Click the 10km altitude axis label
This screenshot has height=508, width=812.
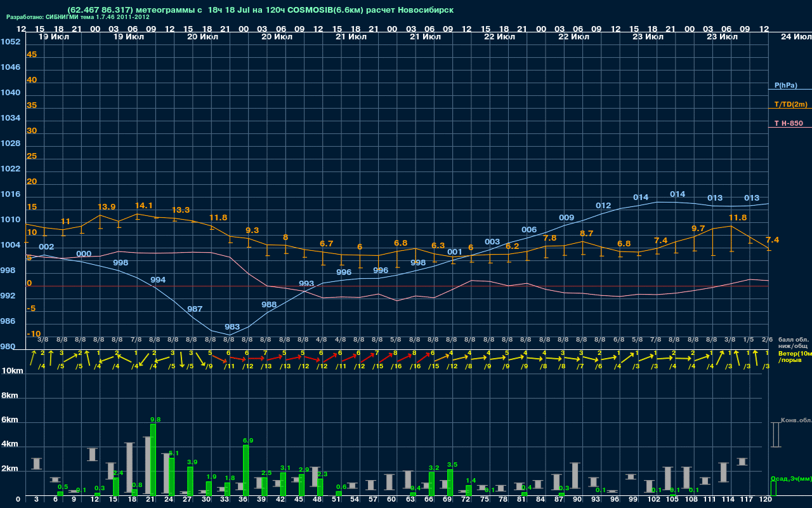12,371
